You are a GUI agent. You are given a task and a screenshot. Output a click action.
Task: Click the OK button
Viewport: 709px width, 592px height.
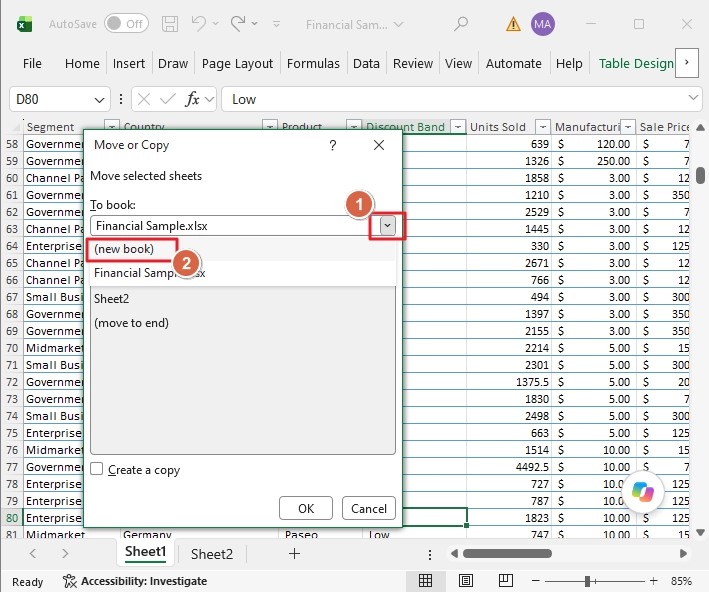(306, 508)
